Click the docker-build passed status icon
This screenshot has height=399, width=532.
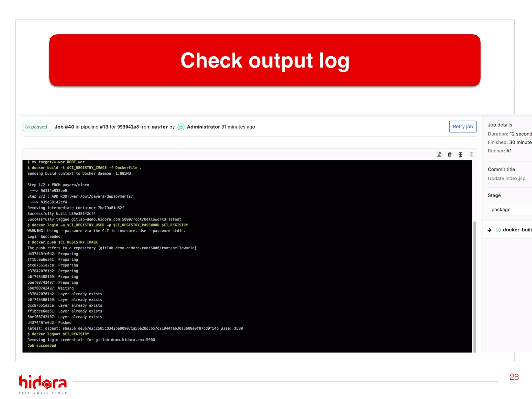498,230
